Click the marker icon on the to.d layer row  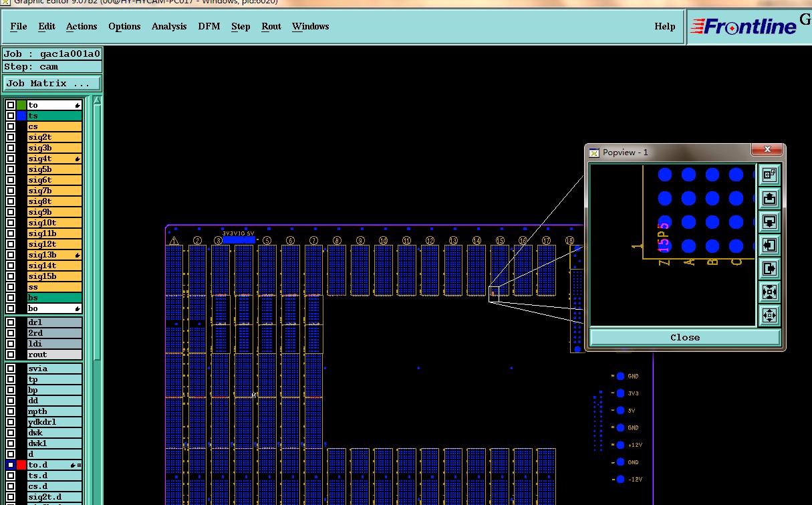pos(74,465)
